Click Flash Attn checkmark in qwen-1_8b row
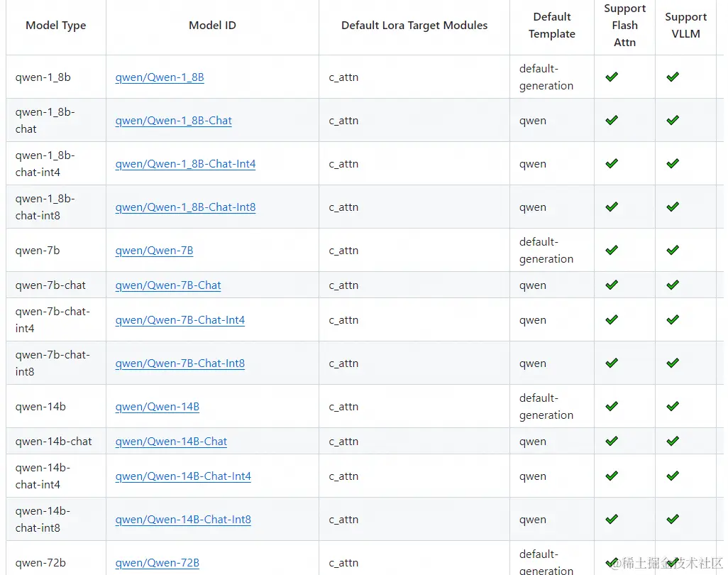The height and width of the screenshot is (575, 728). coord(612,77)
